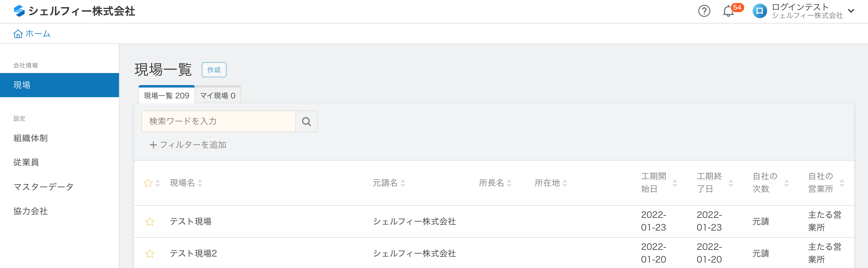The width and height of the screenshot is (868, 268).
Task: Click the user avatar icon for ログインテスト
Action: pos(760,11)
